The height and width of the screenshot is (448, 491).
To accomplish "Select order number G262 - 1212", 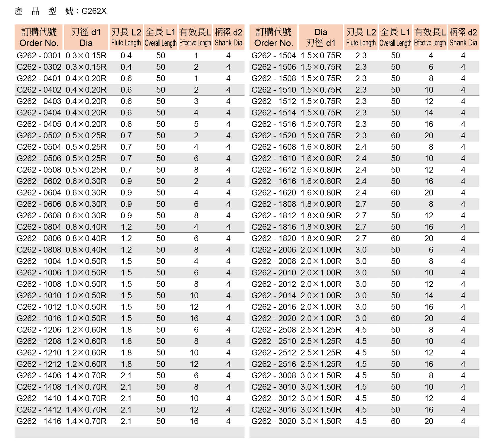I will (39, 364).
